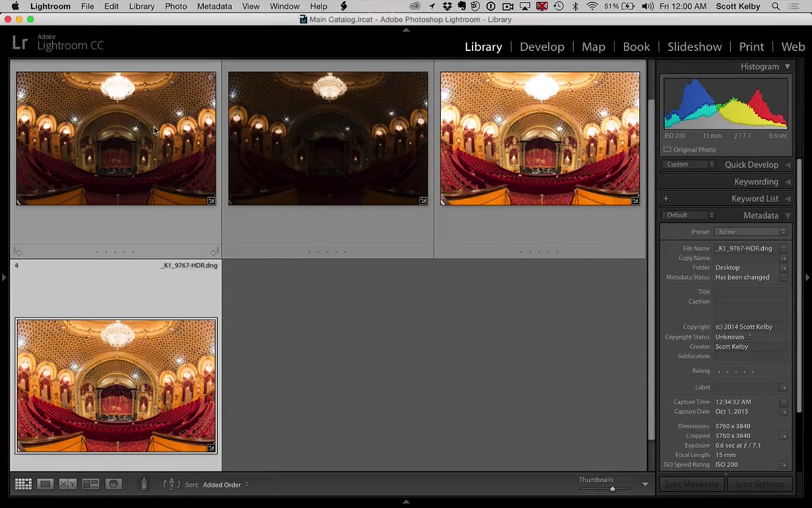Click the histogram graph
The height and width of the screenshot is (508, 812).
click(725, 103)
